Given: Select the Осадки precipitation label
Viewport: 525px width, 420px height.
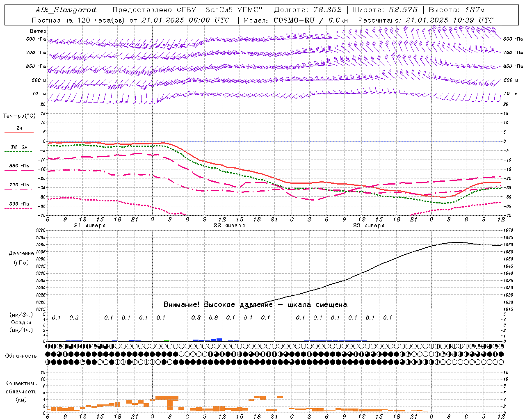Looking at the screenshot, I should pyautogui.click(x=21, y=322).
